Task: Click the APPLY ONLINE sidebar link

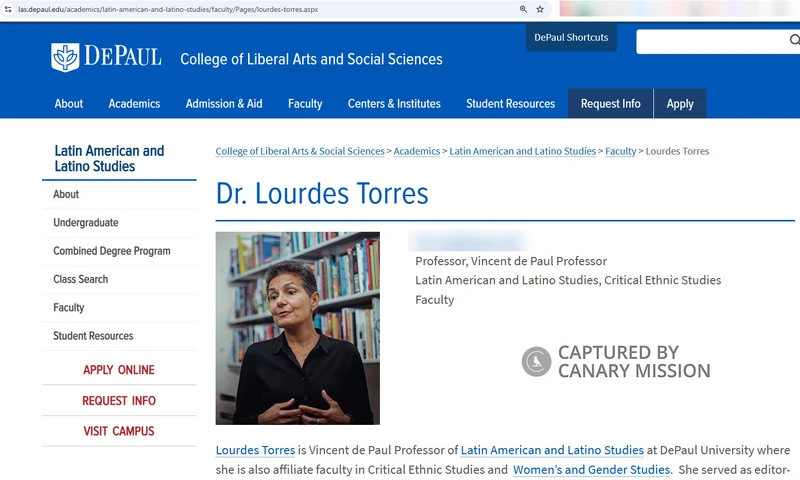Action: click(119, 370)
